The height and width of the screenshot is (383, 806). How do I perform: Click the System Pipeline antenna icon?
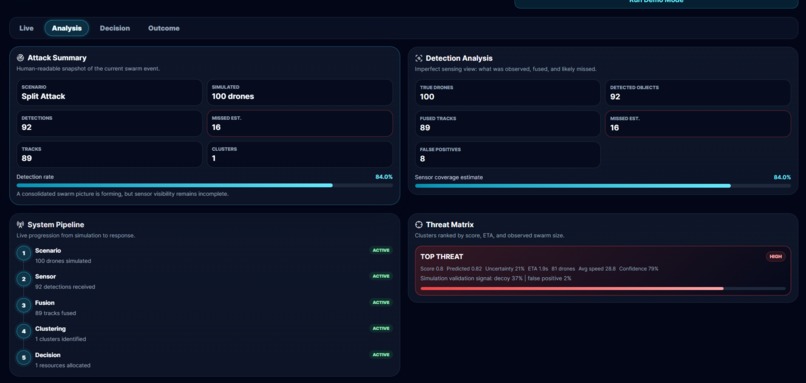click(20, 225)
